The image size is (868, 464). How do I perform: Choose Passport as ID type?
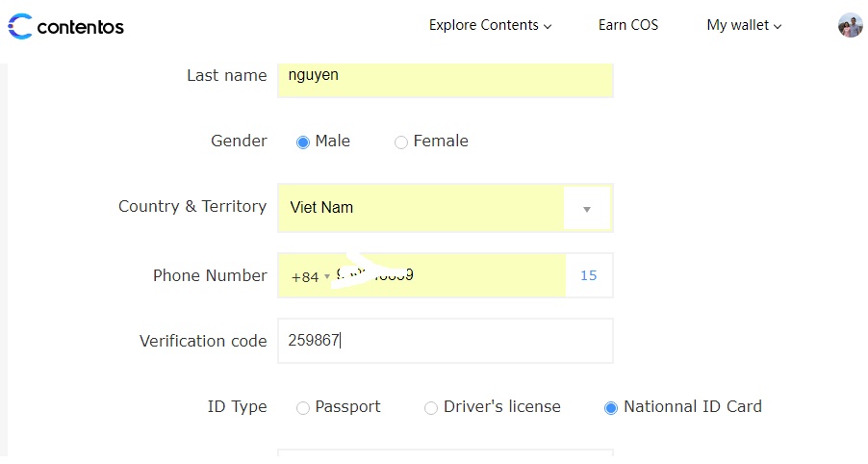tap(303, 408)
